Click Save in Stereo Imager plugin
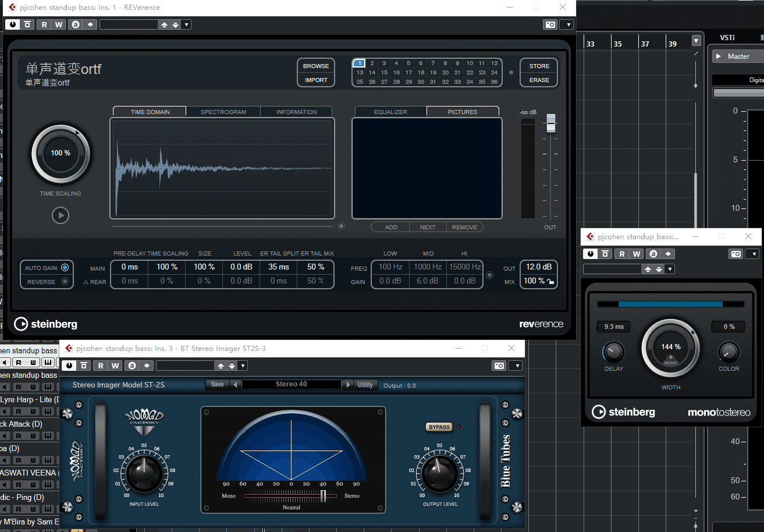The width and height of the screenshot is (764, 532). click(x=217, y=384)
